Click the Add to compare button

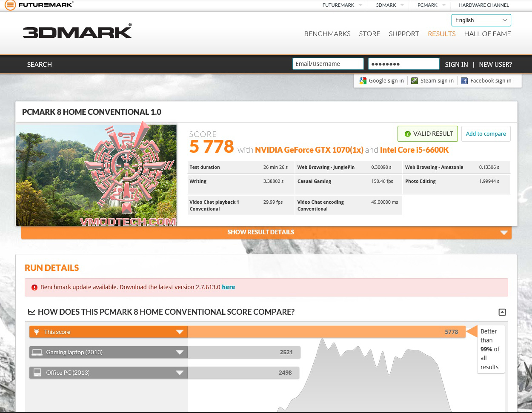(x=486, y=134)
